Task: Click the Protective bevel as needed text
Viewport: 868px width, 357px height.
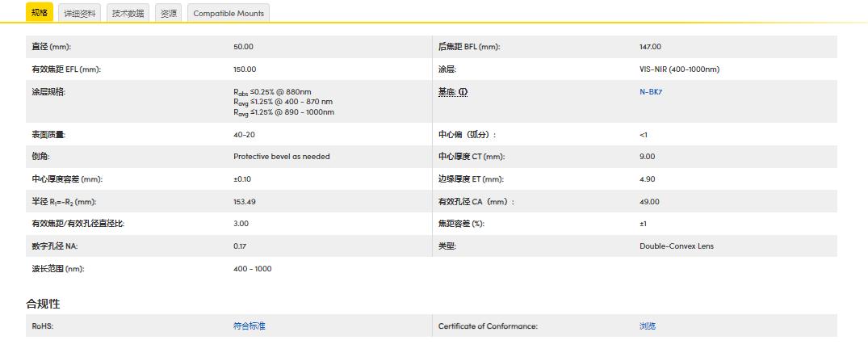Action: point(281,157)
